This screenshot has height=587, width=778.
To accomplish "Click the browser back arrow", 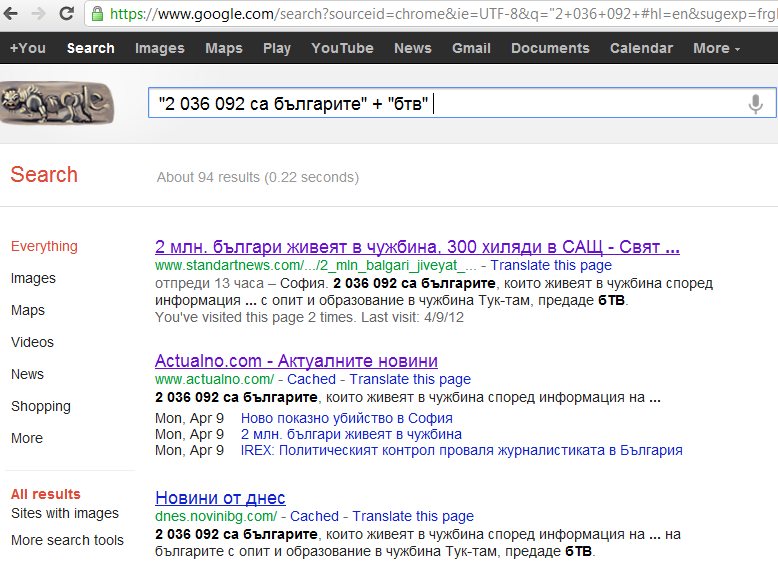I will (12, 14).
